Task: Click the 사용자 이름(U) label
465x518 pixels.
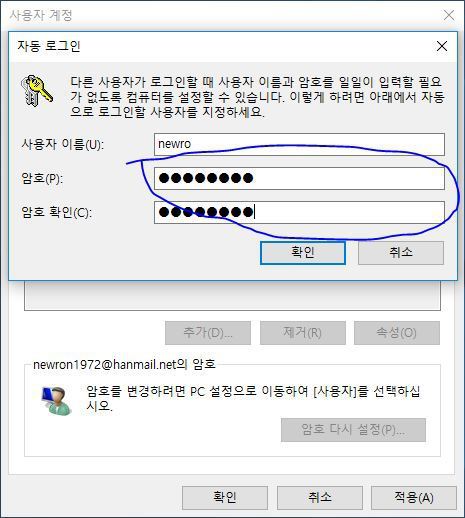Action: [x=62, y=144]
